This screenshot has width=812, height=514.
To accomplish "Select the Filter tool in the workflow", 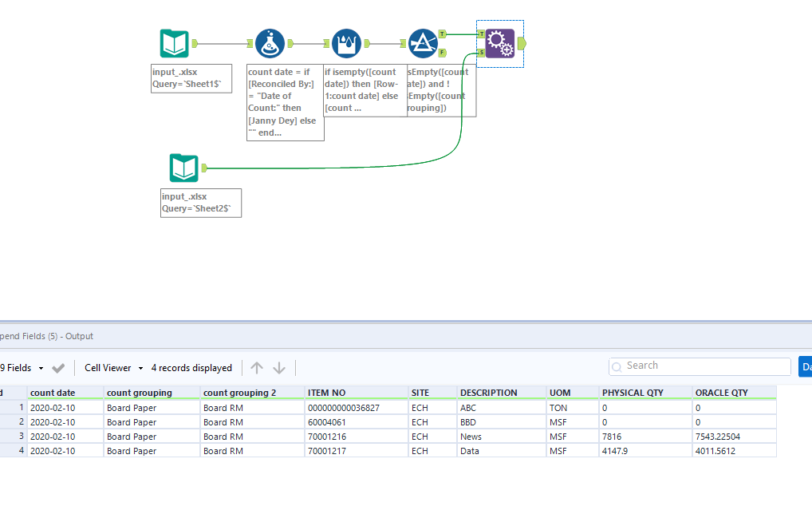I will point(425,43).
